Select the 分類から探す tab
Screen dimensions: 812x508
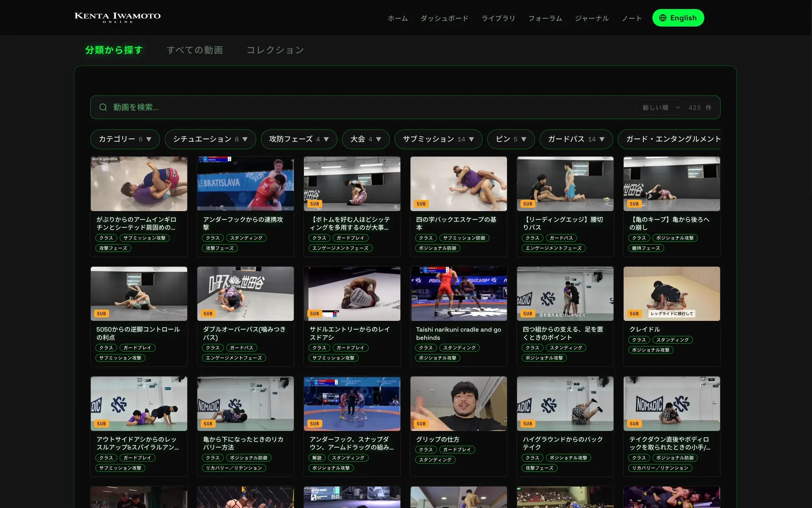pos(114,50)
